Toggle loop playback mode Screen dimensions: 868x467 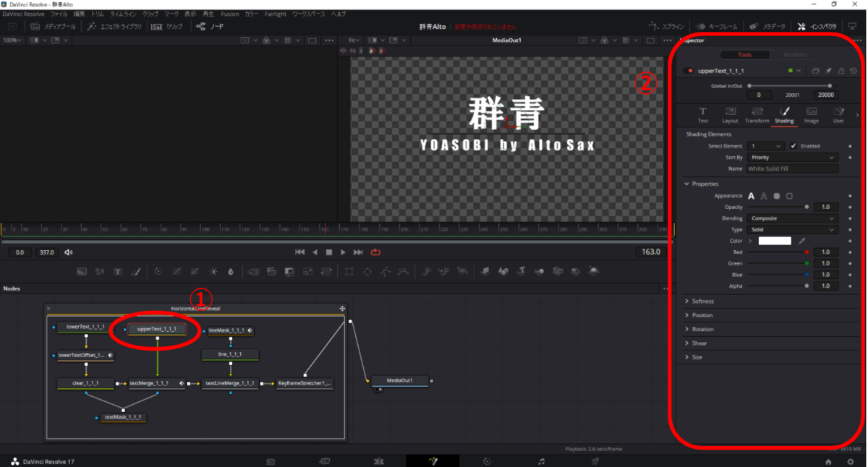click(x=375, y=252)
